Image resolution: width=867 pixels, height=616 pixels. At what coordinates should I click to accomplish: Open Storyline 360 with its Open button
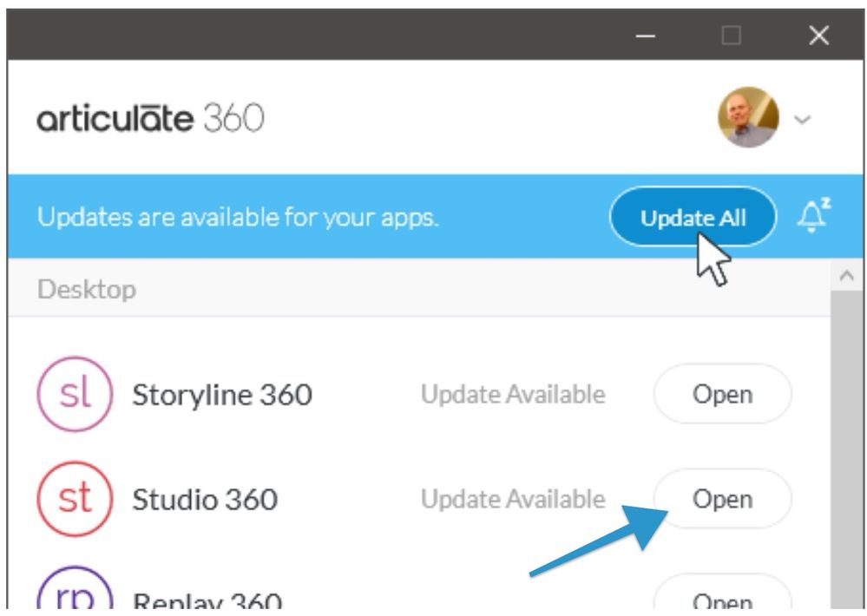tap(722, 394)
